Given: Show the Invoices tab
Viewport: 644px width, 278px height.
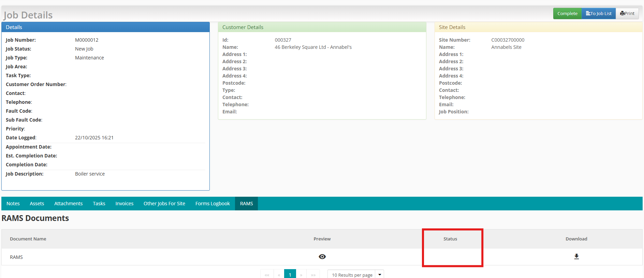Looking at the screenshot, I should tap(125, 204).
